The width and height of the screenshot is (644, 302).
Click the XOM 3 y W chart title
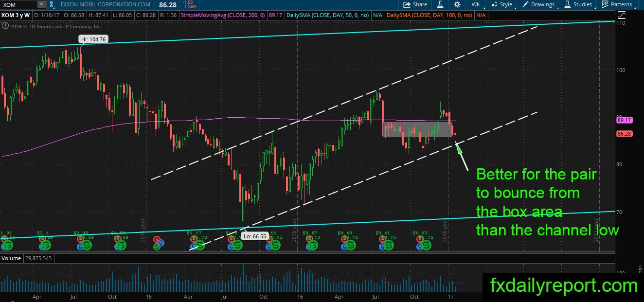pyautogui.click(x=15, y=16)
